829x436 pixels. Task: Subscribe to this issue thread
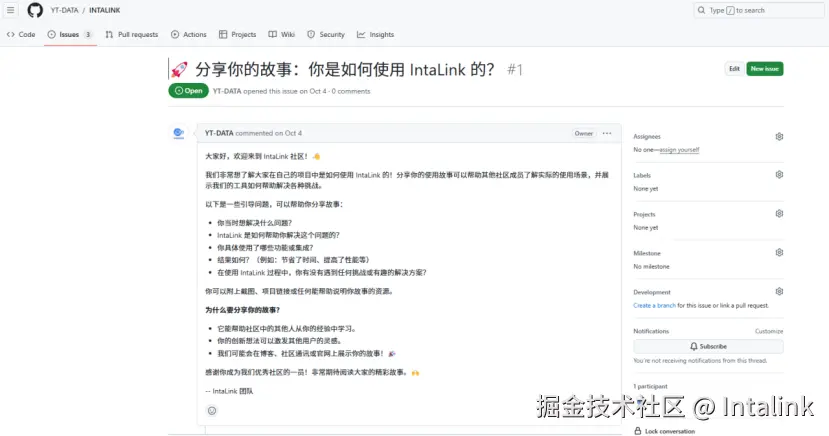708,346
